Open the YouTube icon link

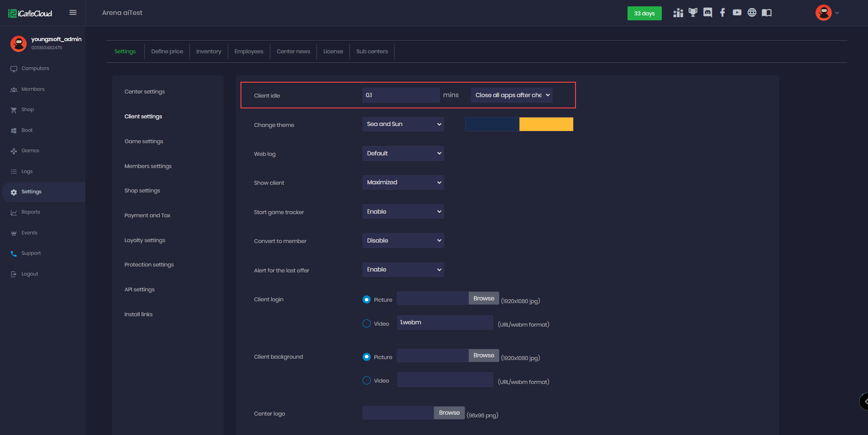coord(737,13)
